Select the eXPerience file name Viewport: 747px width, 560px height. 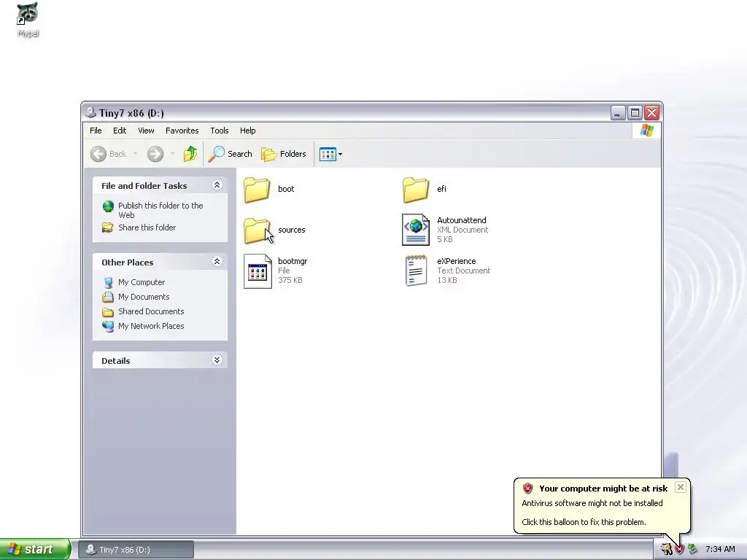click(457, 262)
